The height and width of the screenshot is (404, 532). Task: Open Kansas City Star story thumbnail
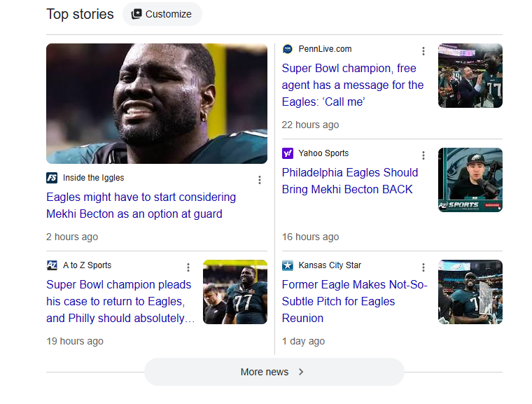coord(470,292)
